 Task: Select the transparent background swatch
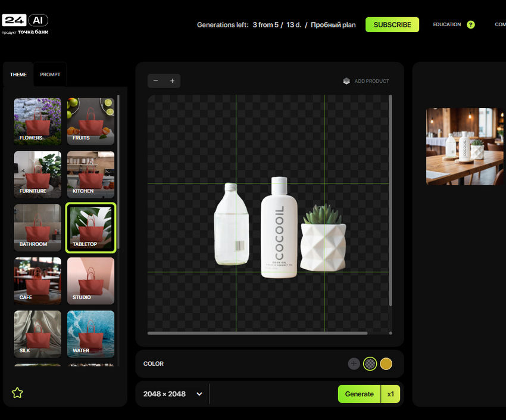pos(370,364)
